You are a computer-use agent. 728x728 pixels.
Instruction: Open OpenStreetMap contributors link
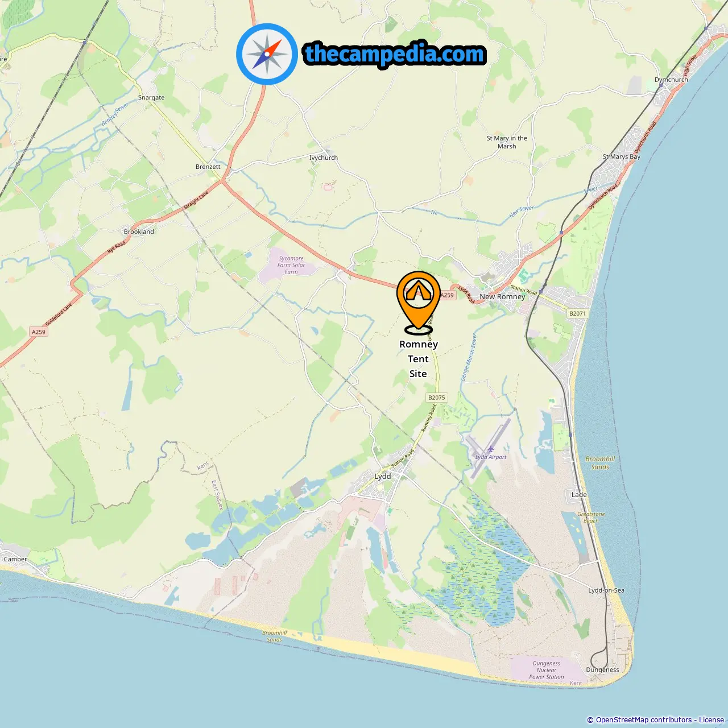(644, 720)
